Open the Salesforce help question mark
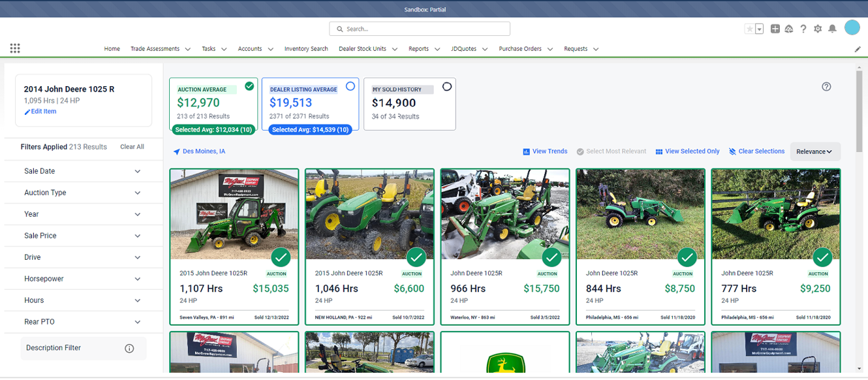868x380 pixels. [803, 29]
